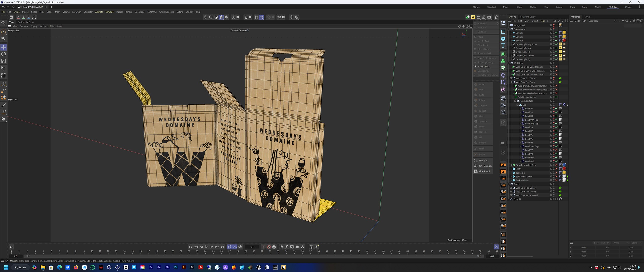Select the Scale tool
Viewport: 644px width, 272px height.
[x=4, y=61]
